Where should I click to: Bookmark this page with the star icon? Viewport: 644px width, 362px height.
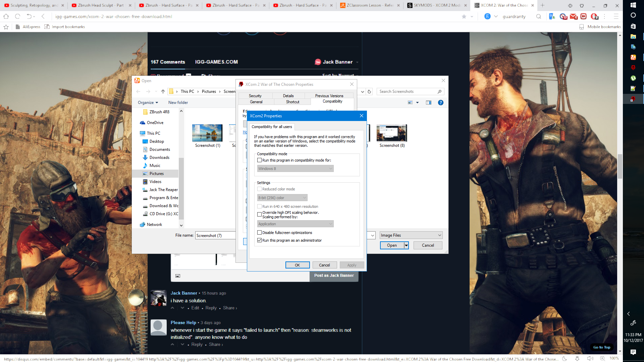point(464,16)
